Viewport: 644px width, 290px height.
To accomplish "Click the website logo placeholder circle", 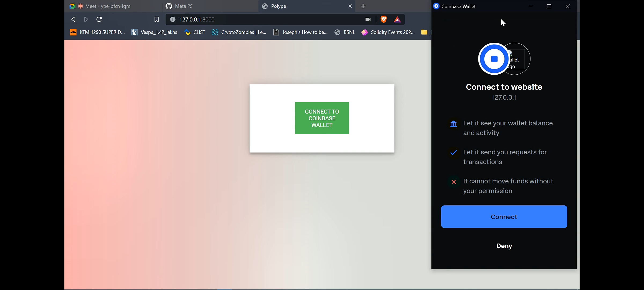I will [518, 59].
